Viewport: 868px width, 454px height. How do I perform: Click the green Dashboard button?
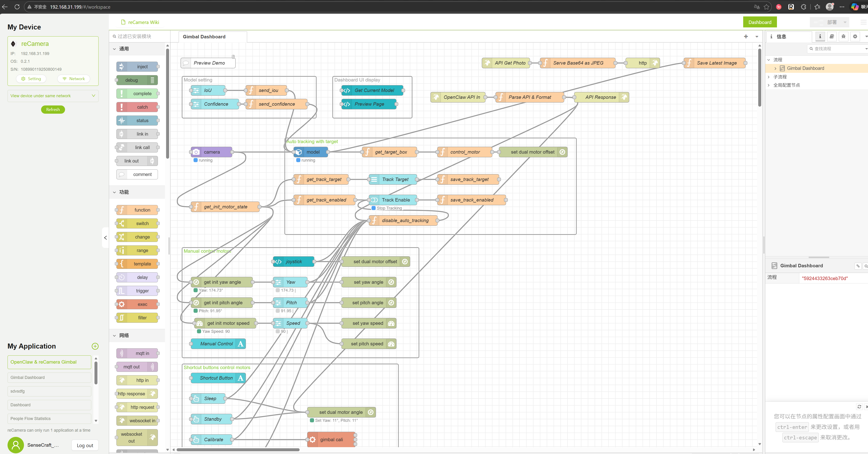pyautogui.click(x=759, y=22)
